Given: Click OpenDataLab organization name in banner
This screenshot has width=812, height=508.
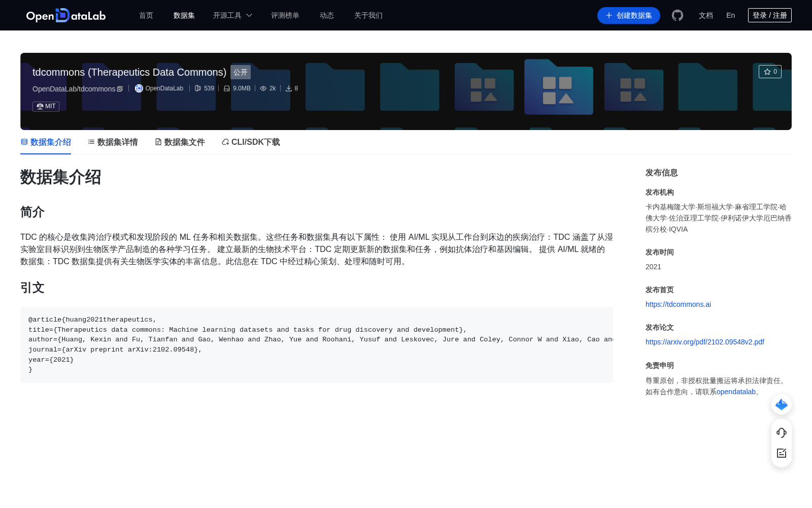Looking at the screenshot, I should pyautogui.click(x=164, y=88).
